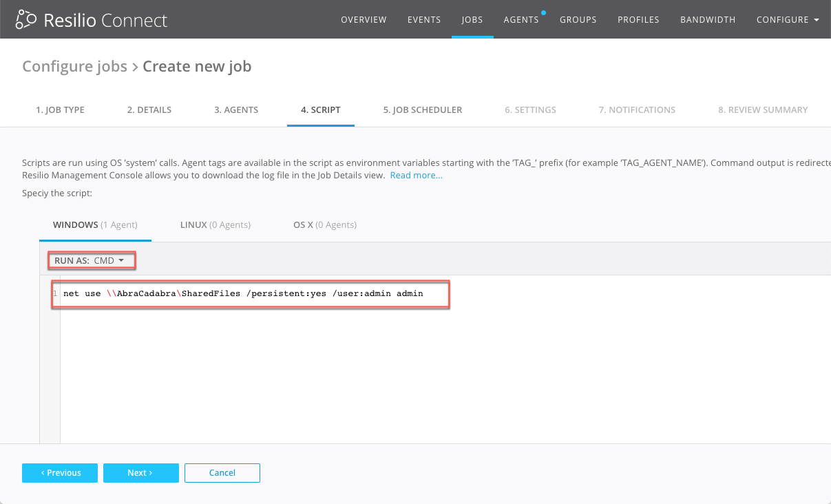Return to the Details step
The height and width of the screenshot is (504, 831).
coord(149,109)
